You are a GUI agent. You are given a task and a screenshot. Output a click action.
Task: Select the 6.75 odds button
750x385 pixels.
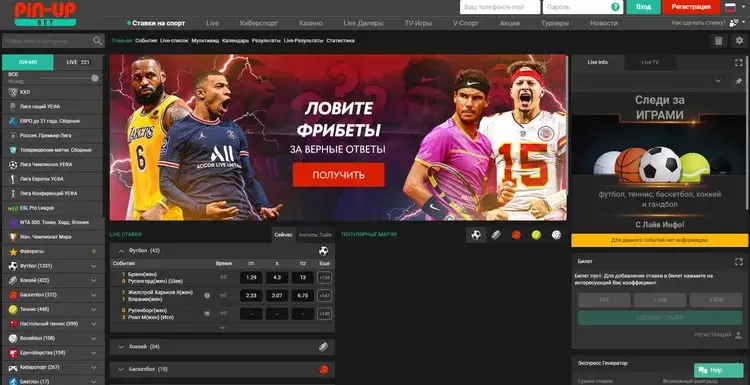click(x=303, y=296)
